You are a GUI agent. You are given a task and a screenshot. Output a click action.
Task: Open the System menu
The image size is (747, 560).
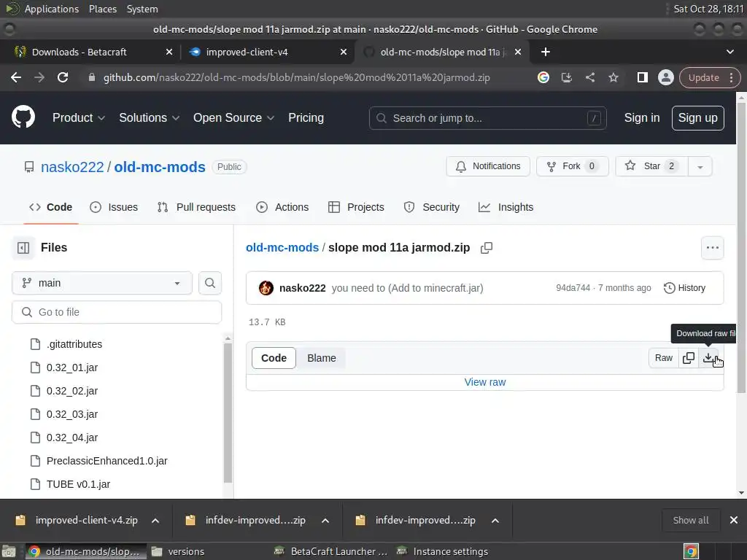click(x=142, y=9)
